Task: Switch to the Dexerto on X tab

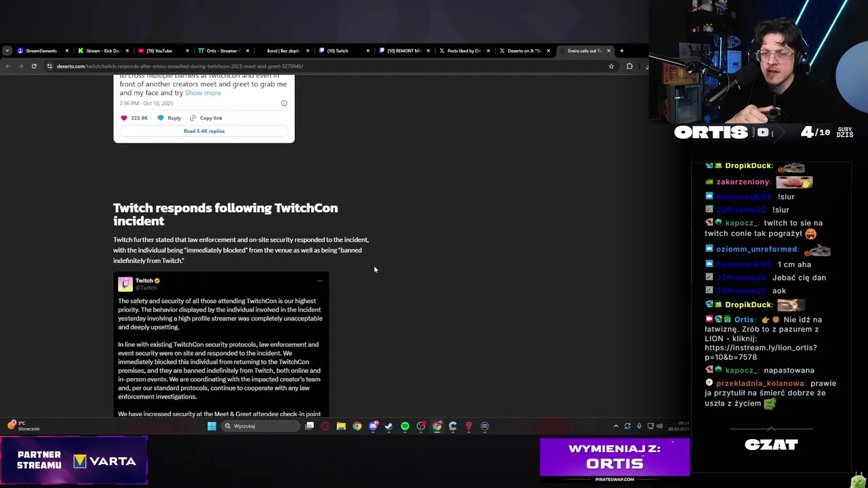Action: pyautogui.click(x=524, y=51)
